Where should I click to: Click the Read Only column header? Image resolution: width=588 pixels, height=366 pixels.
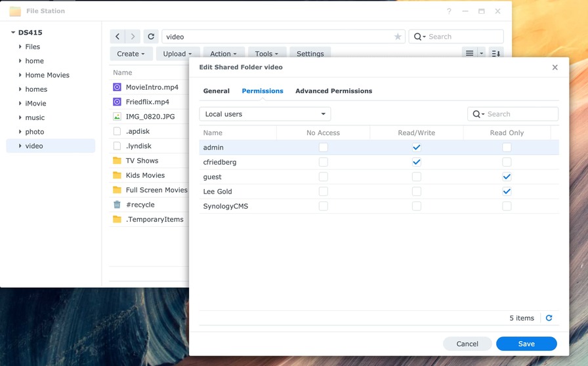click(x=507, y=132)
